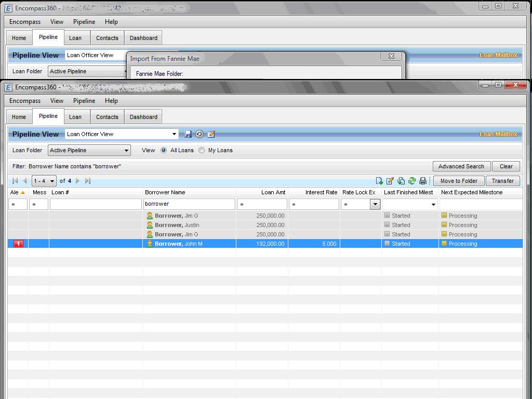Click the Transfer button

(503, 181)
